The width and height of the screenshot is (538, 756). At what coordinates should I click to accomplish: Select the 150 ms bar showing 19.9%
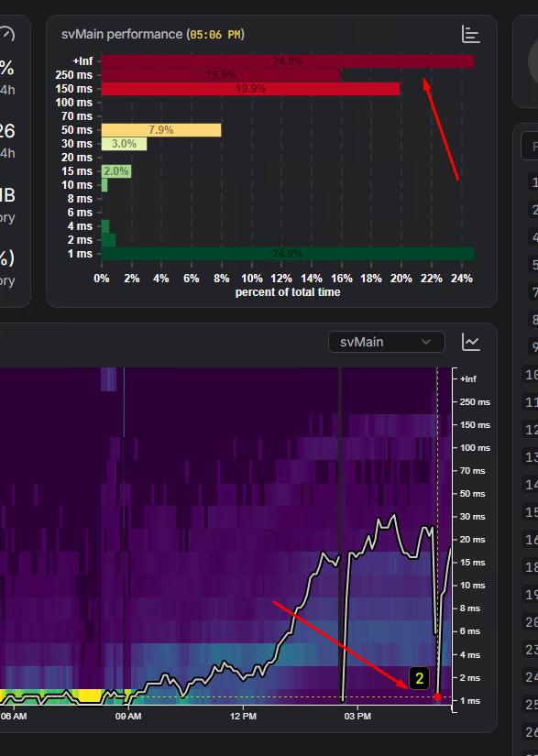251,89
